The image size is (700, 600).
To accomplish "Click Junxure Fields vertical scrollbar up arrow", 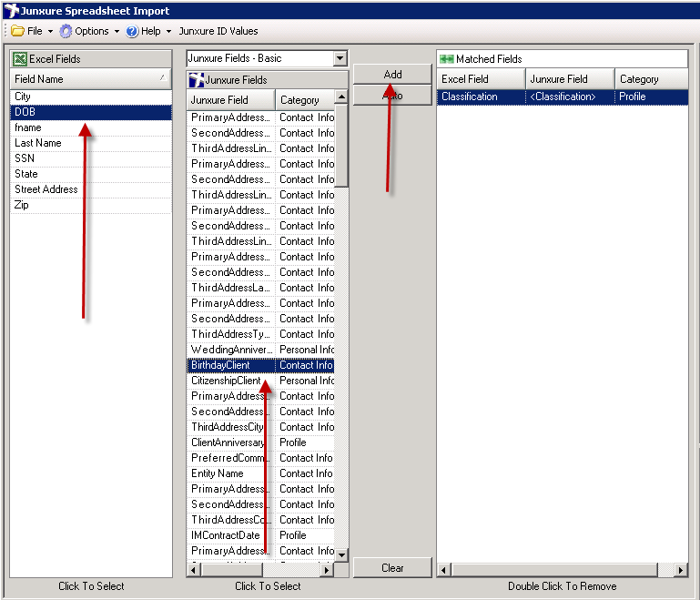I will coord(341,97).
